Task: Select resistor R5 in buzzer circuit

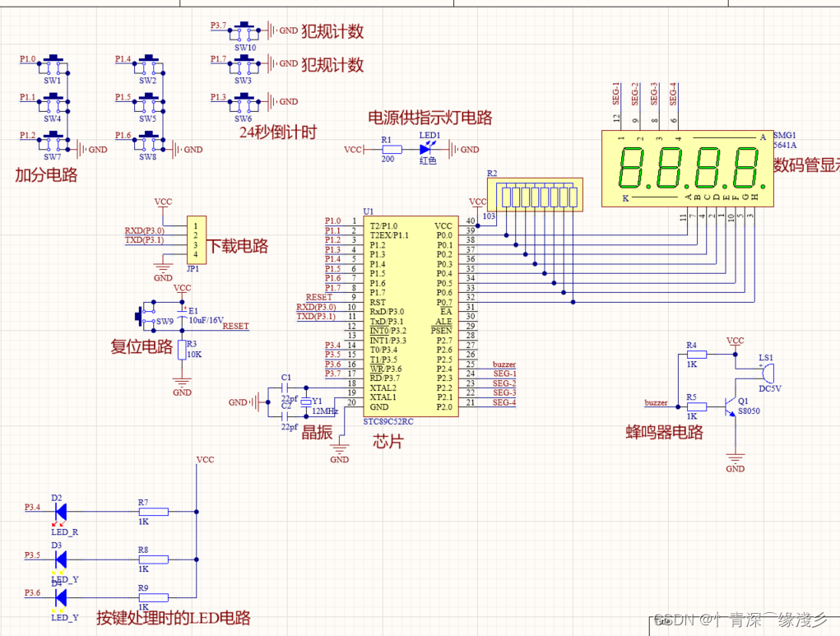Action: 696,407
